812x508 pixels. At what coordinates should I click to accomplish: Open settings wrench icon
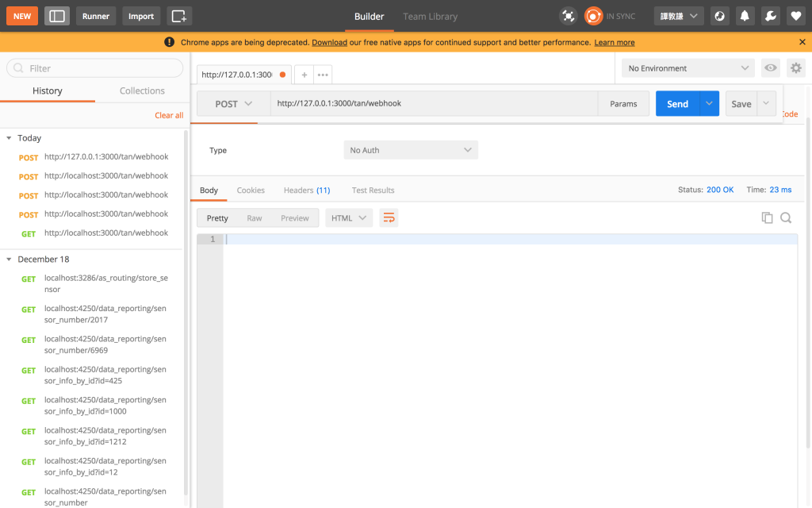771,16
